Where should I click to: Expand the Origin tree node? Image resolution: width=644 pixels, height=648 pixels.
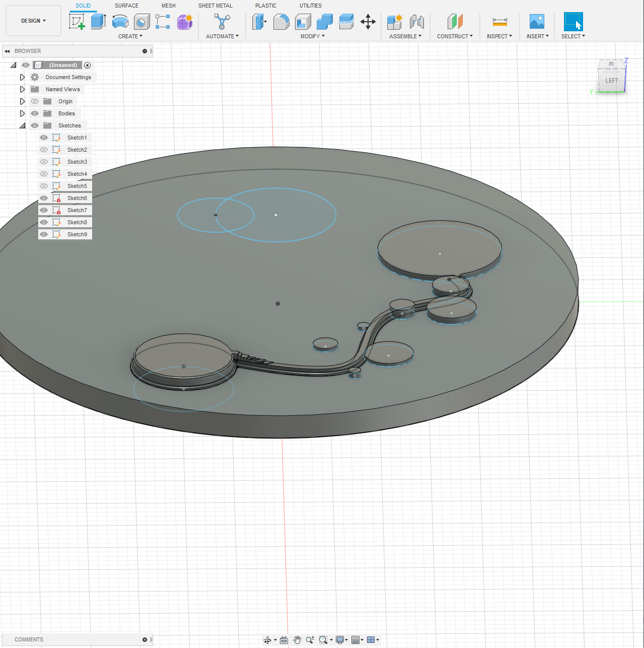[22, 101]
